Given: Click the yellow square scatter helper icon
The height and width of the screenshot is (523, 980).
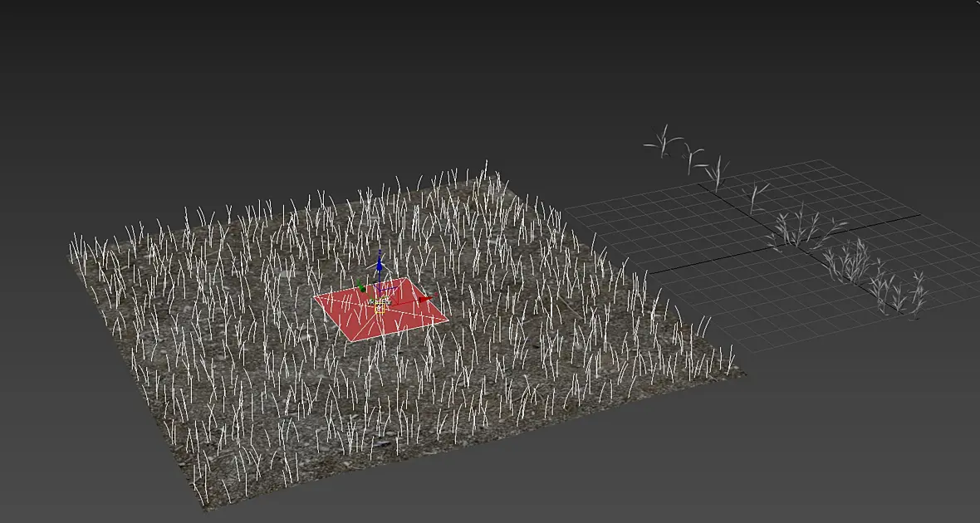Looking at the screenshot, I should [x=379, y=308].
